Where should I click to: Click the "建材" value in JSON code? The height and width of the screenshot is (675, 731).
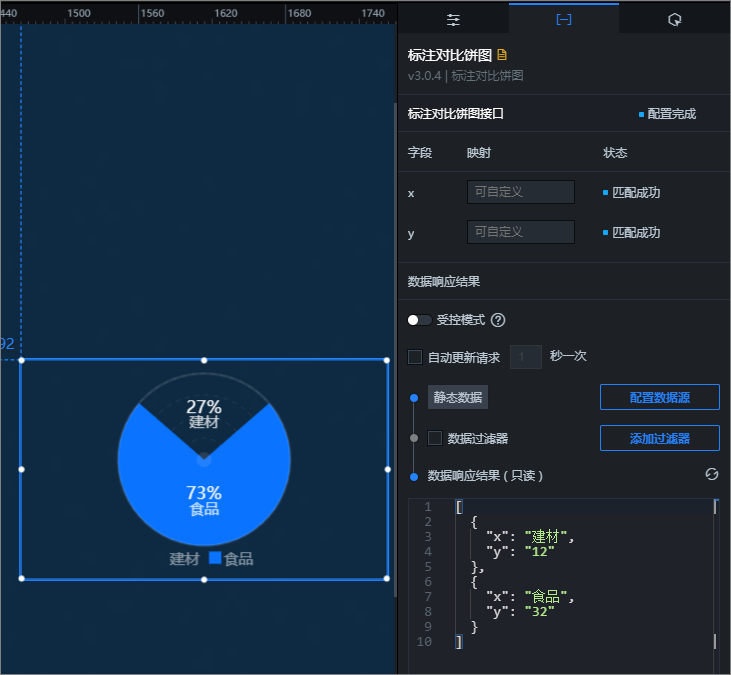pos(546,537)
